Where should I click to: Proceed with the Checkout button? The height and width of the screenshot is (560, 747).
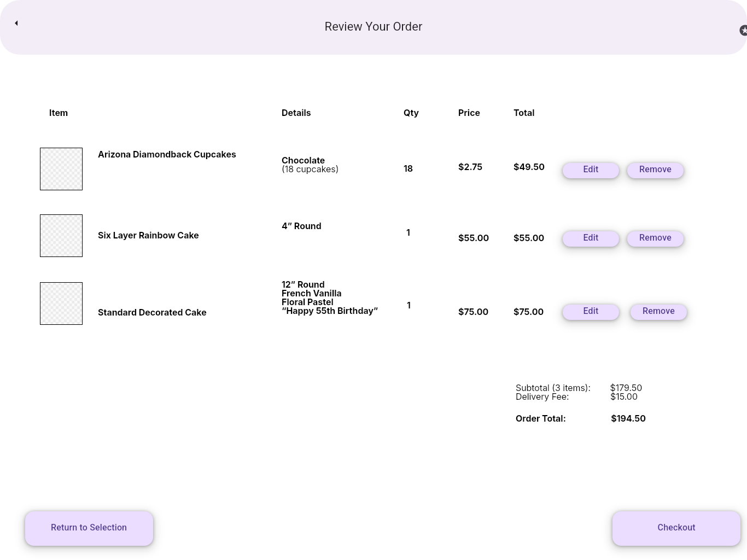coord(676,528)
